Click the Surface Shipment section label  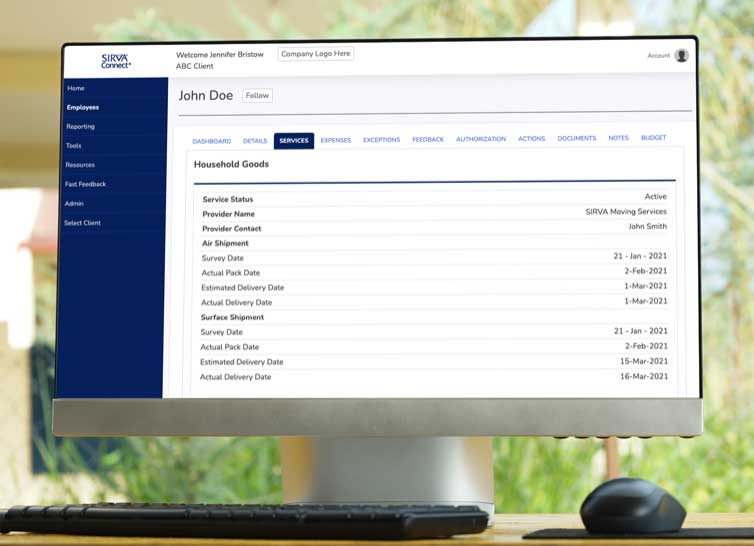point(232,317)
